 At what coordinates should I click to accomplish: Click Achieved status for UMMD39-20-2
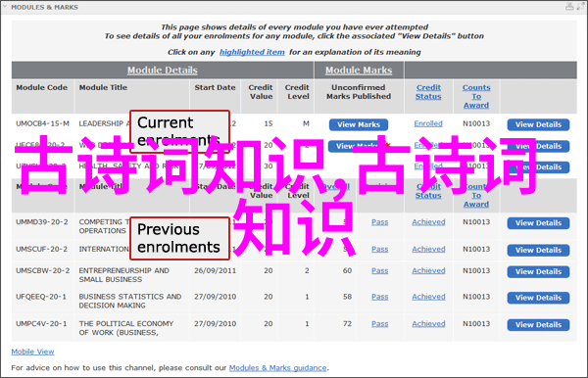pyautogui.click(x=428, y=222)
